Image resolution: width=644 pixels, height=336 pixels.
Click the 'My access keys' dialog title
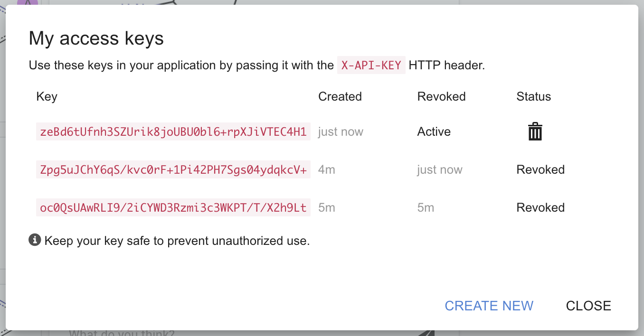[96, 38]
